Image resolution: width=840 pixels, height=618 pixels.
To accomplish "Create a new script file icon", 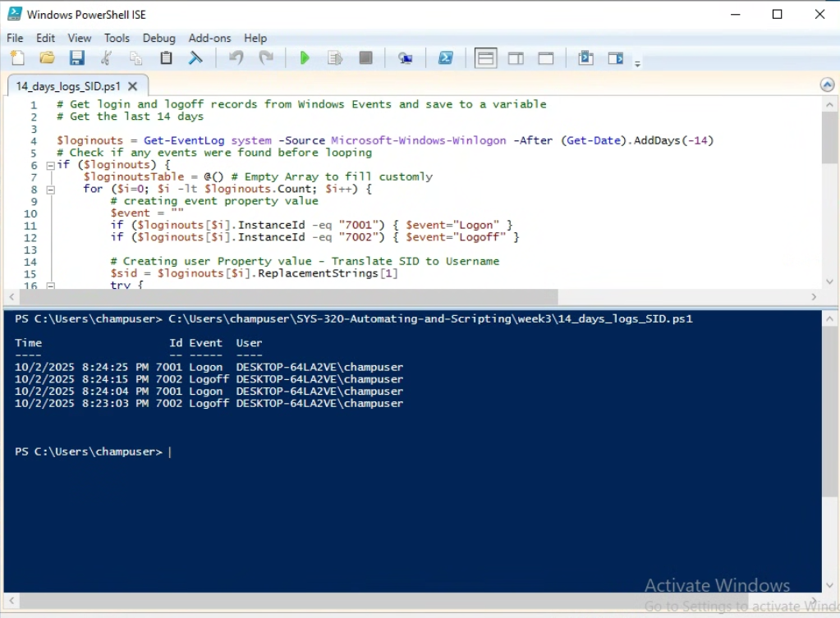I will tap(18, 58).
